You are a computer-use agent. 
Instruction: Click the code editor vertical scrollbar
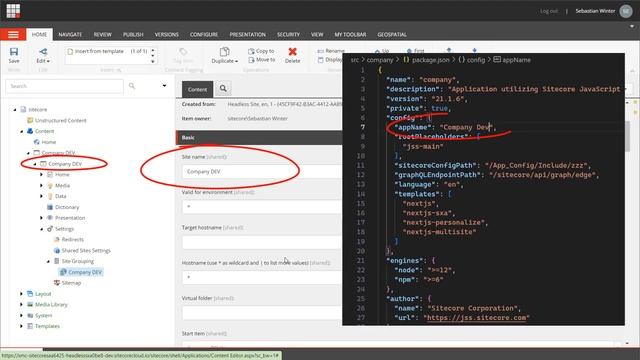628,136
